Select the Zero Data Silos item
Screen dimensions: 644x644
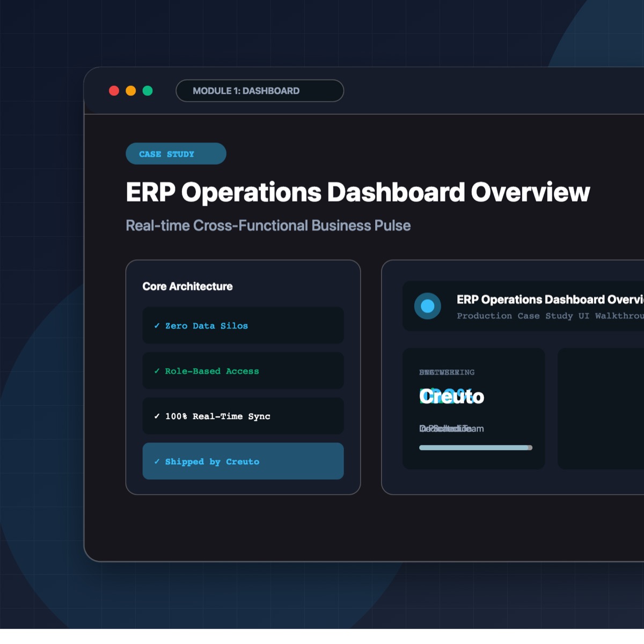243,326
